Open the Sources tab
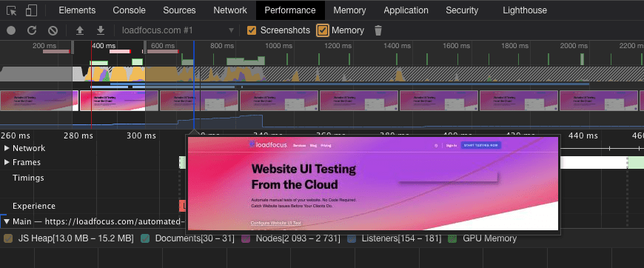644x268 pixels. tap(179, 10)
